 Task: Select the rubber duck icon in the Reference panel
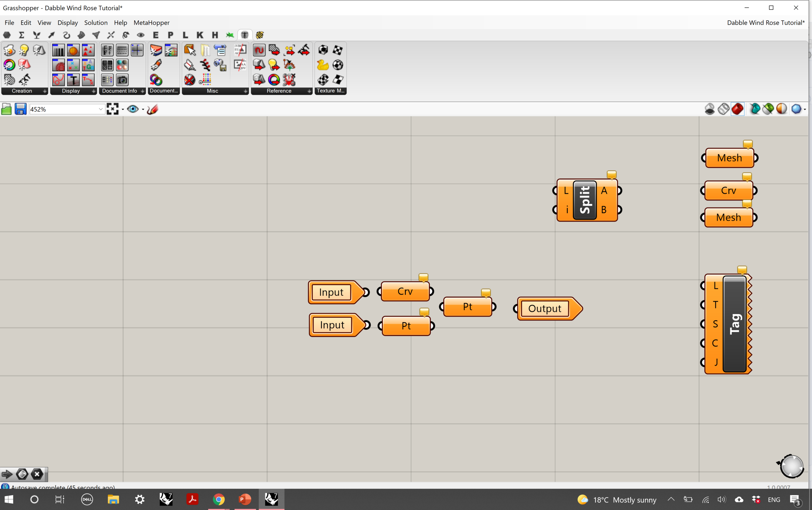click(323, 65)
